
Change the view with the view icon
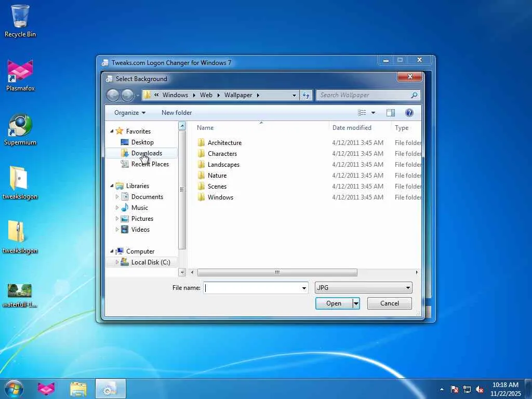[362, 113]
